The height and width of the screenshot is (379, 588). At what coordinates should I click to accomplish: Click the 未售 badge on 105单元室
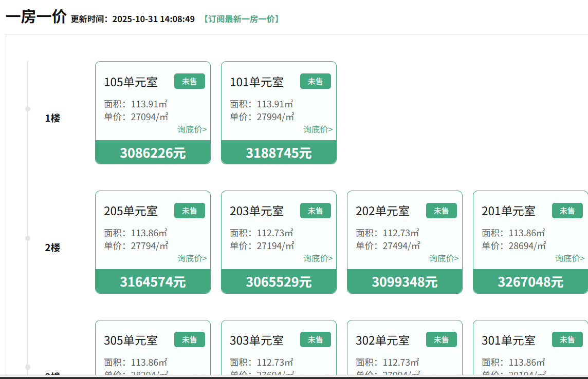pyautogui.click(x=189, y=81)
